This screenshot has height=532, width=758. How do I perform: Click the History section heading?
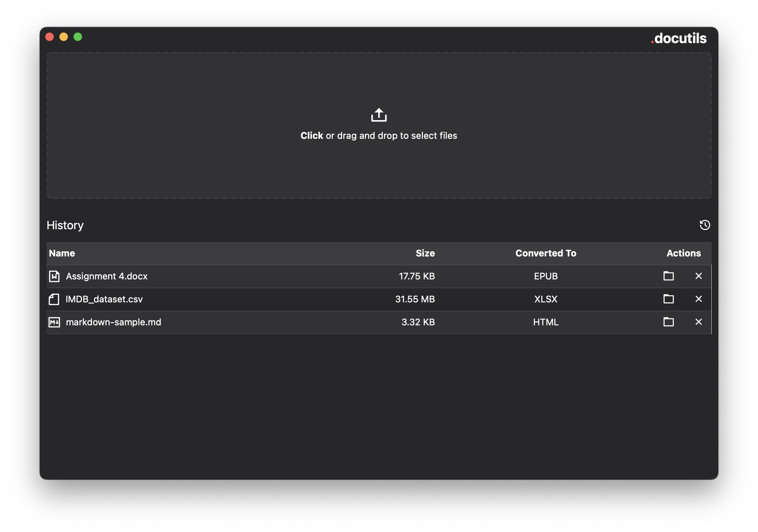(65, 225)
